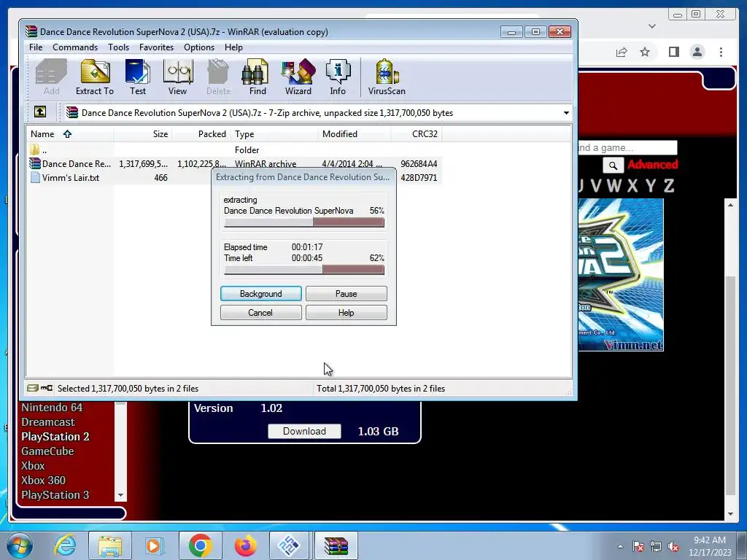This screenshot has width=747, height=560.
Task: Click the letter Z in alphabet list
Action: tap(669, 186)
